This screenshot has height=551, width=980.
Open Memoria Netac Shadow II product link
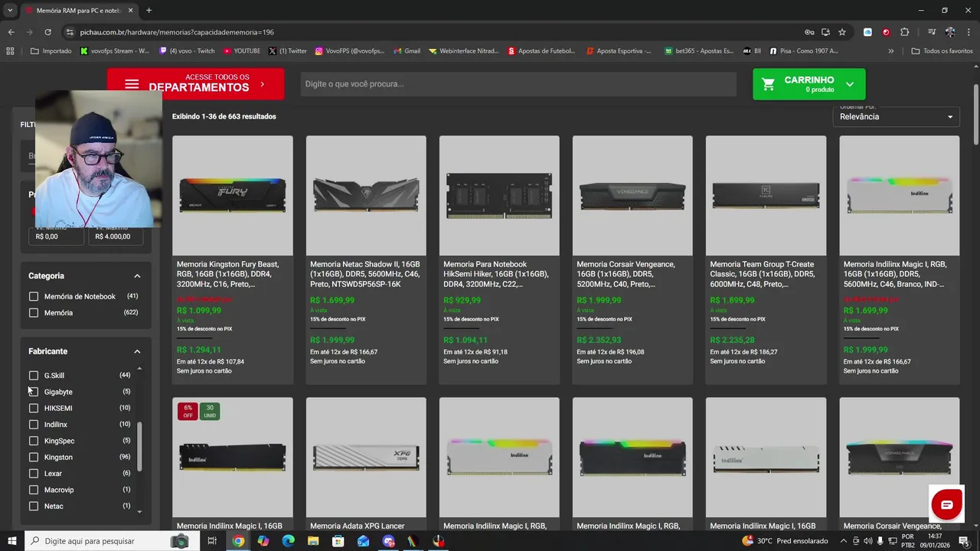click(365, 274)
